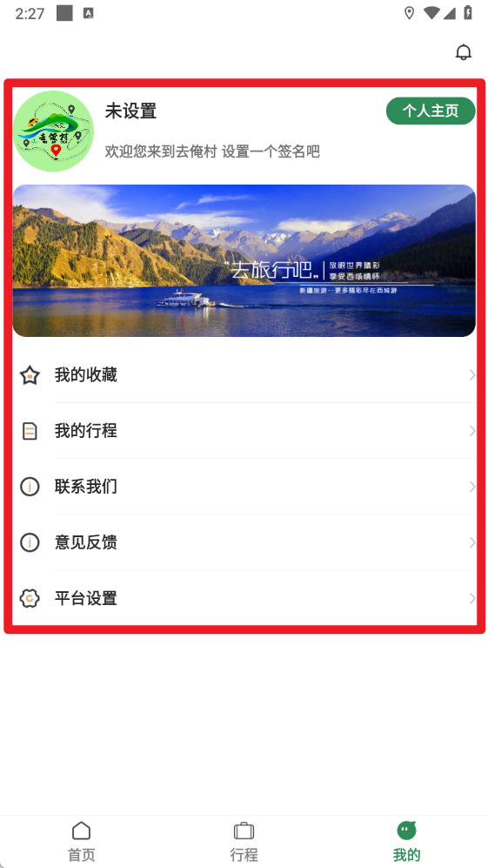Switch to the 首页 tab label
Screen dimensions: 488x868
(82, 854)
